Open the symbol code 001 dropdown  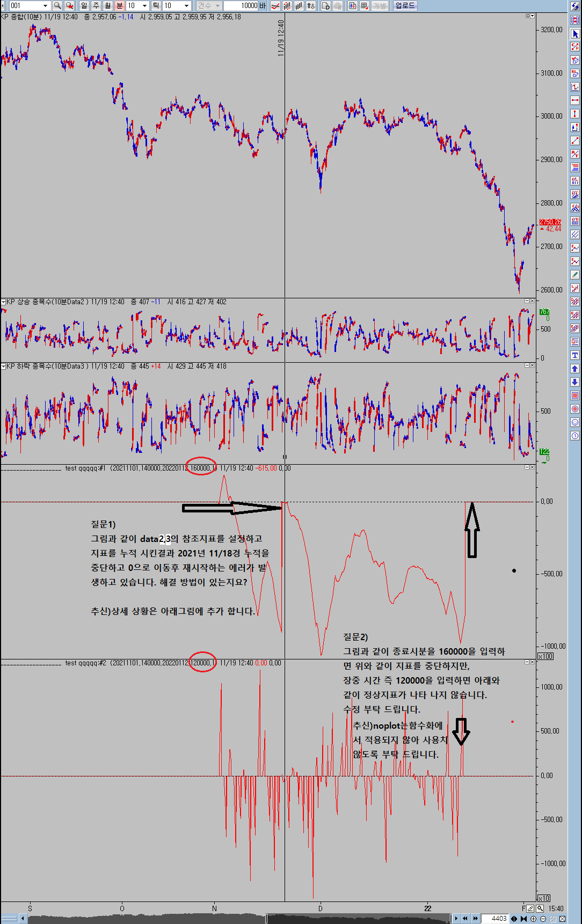45,6
